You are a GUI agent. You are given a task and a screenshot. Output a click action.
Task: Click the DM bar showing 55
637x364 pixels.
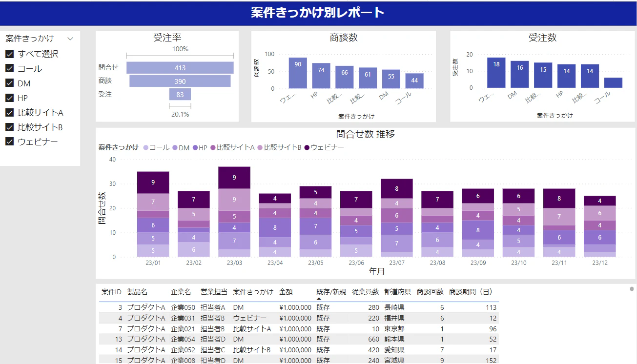click(x=391, y=79)
